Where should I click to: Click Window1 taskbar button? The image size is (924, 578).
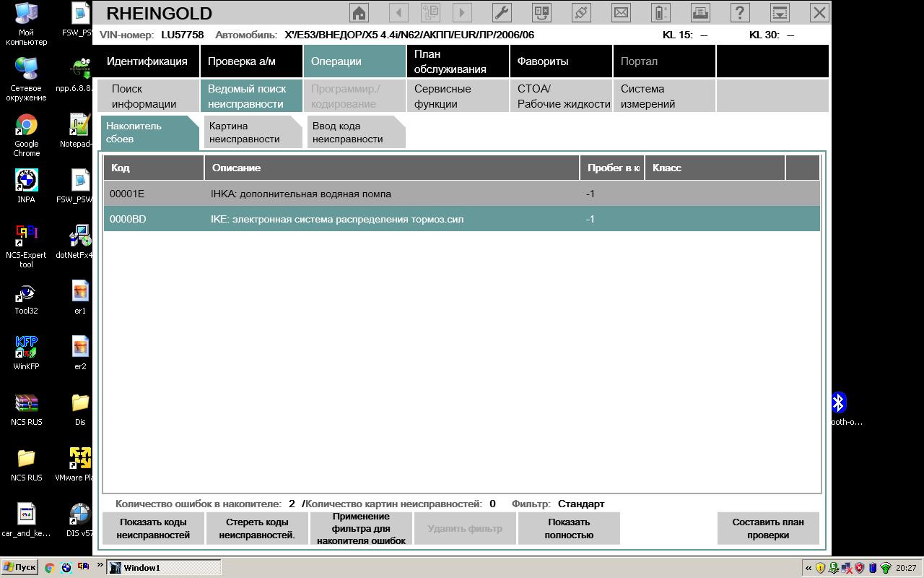point(164,568)
